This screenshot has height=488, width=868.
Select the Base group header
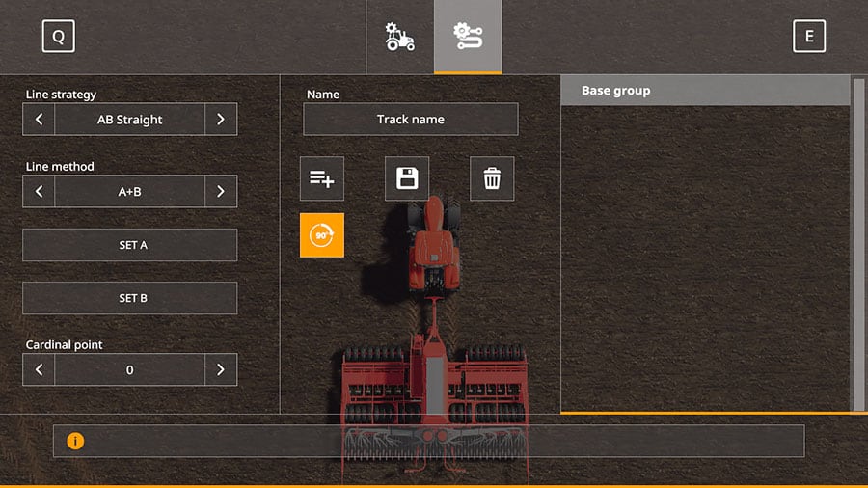click(x=704, y=91)
